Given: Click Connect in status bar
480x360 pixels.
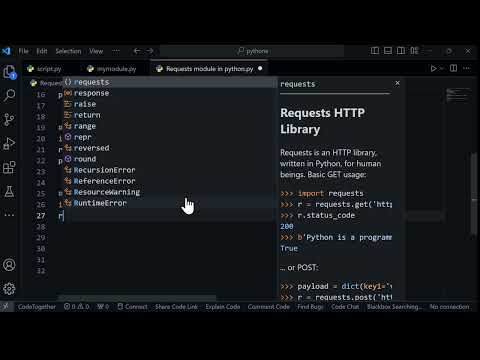Looking at the screenshot, I should click(x=132, y=307).
